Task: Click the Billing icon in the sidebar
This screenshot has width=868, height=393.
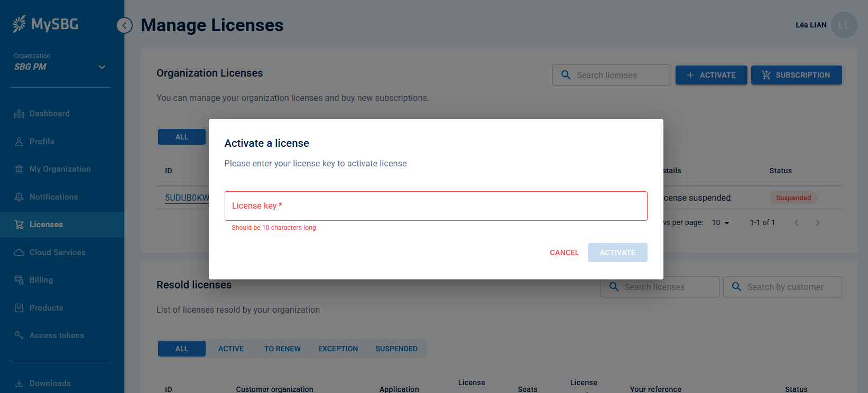Action: tap(19, 280)
